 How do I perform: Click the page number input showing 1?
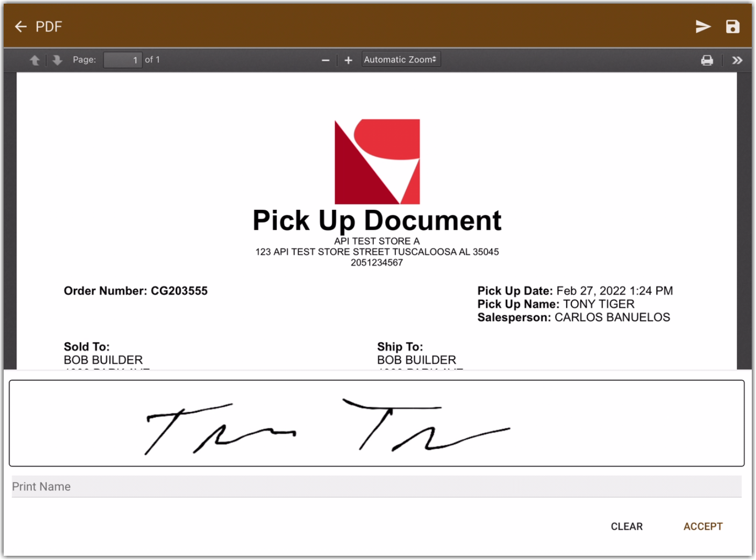pyautogui.click(x=123, y=60)
